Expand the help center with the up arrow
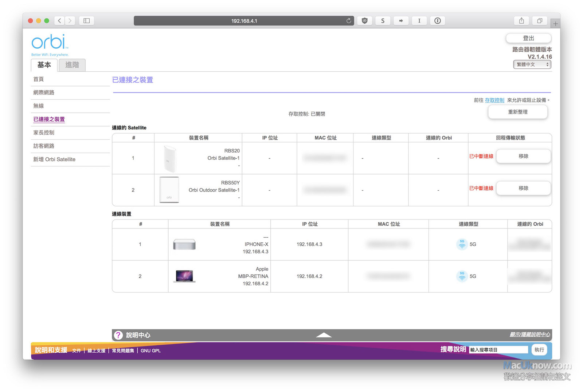 coord(324,335)
